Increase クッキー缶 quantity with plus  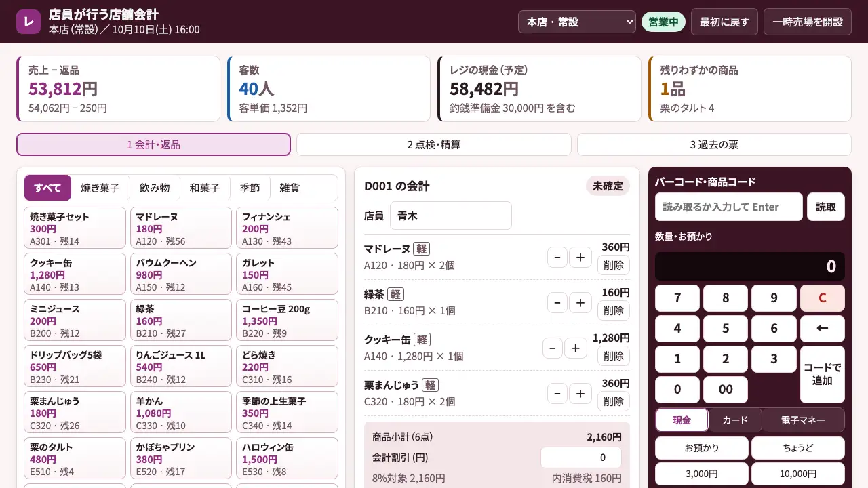click(576, 348)
